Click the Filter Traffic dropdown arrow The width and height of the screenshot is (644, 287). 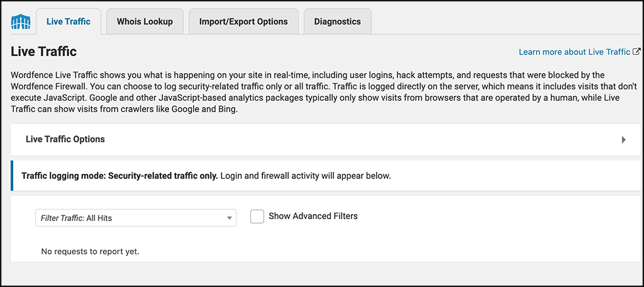coord(230,218)
